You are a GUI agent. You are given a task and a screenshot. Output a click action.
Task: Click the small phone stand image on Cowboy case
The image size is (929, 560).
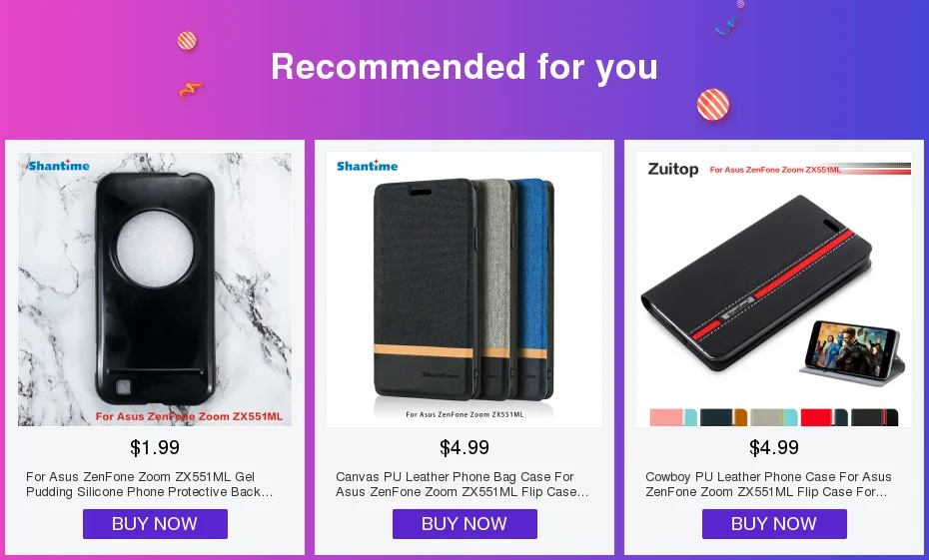[851, 352]
